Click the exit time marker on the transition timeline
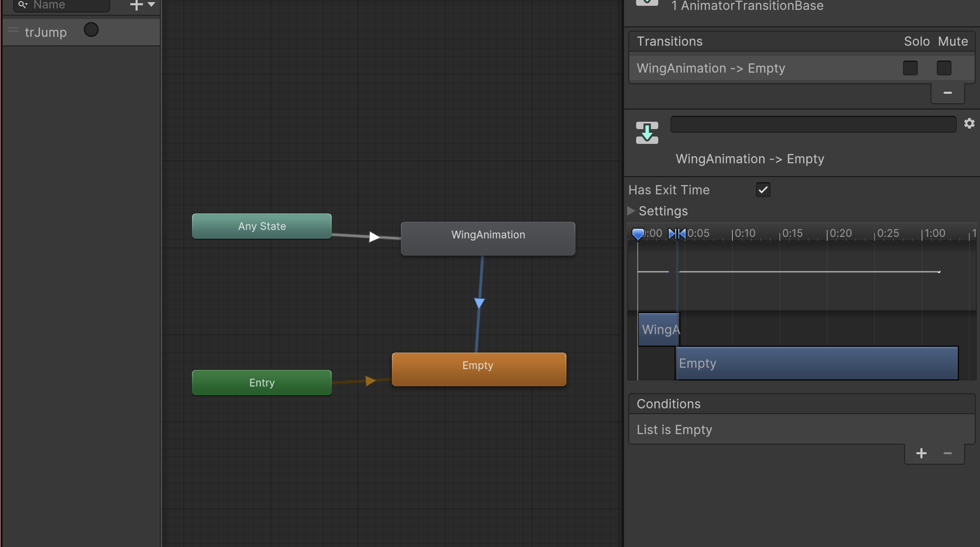This screenshot has height=547, width=980. pyautogui.click(x=677, y=233)
